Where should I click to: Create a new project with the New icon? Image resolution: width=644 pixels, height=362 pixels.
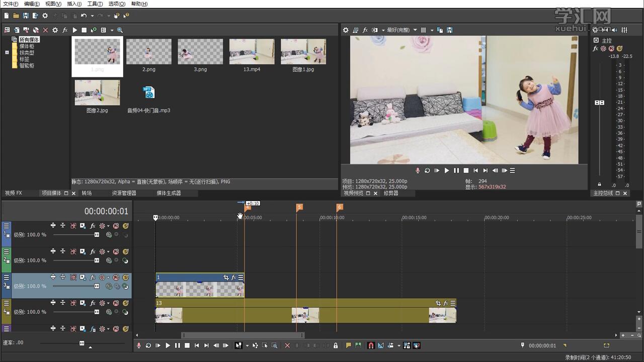click(7, 16)
